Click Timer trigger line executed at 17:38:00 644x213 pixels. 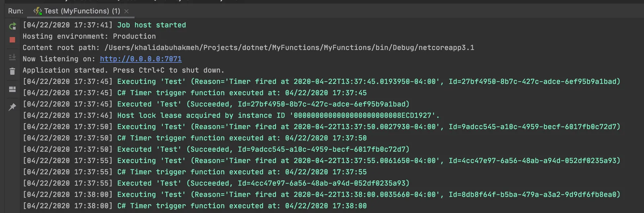pos(194,206)
